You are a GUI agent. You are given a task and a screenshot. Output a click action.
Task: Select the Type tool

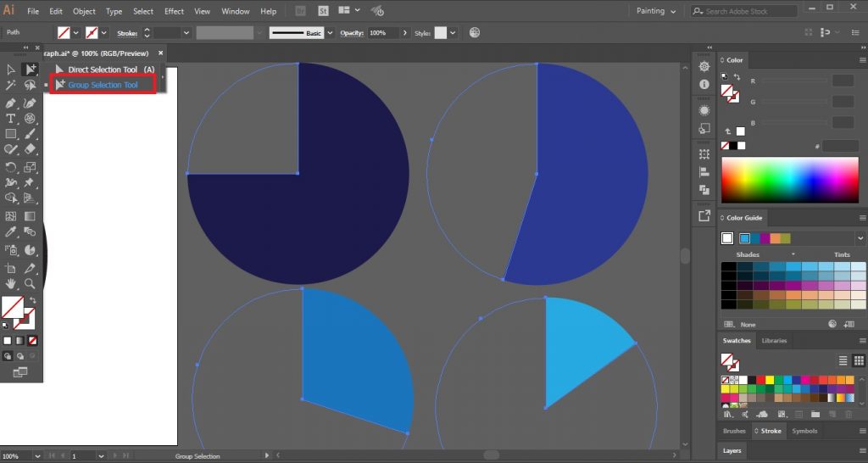click(x=10, y=119)
